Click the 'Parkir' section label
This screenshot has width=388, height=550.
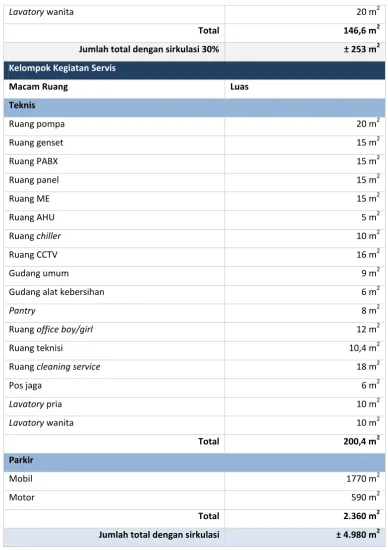click(21, 460)
